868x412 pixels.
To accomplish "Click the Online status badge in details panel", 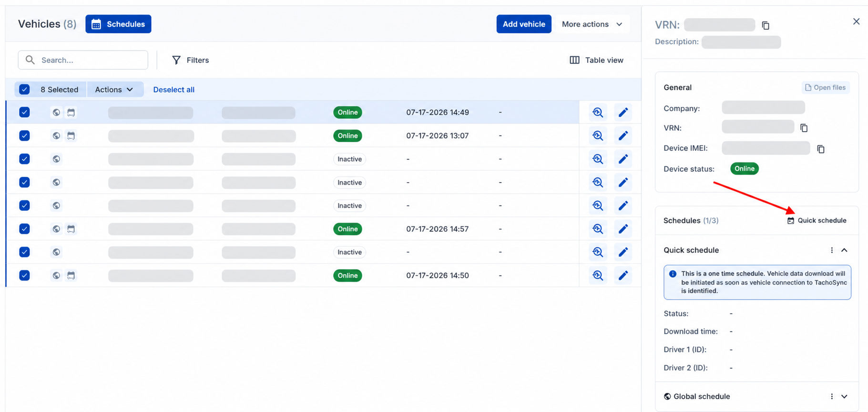I will pyautogui.click(x=744, y=169).
